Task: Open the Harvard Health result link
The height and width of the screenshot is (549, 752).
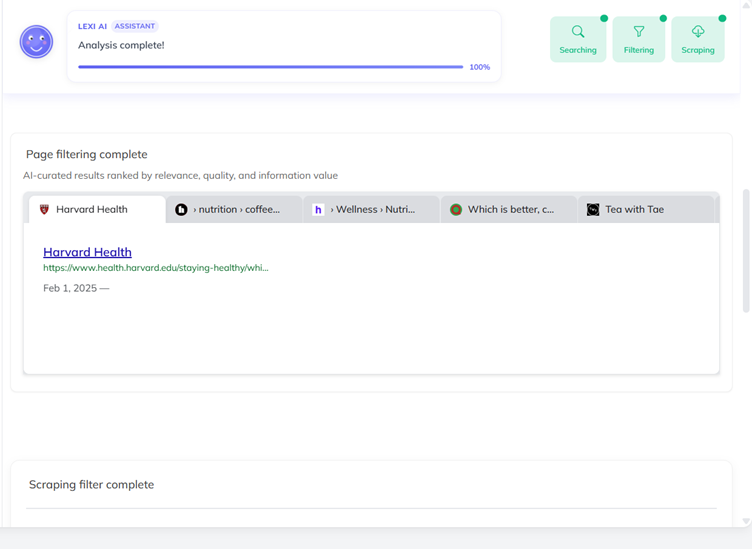Action: pyautogui.click(x=87, y=252)
